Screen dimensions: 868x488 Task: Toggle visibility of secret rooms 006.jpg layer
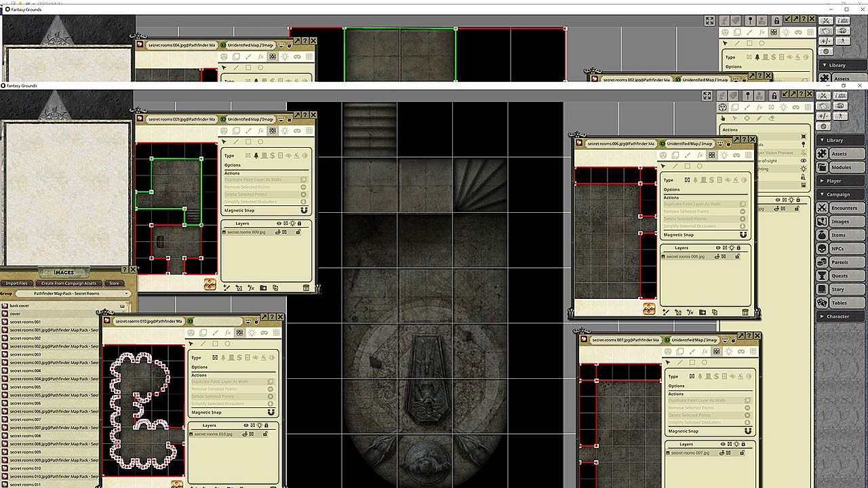coord(718,257)
